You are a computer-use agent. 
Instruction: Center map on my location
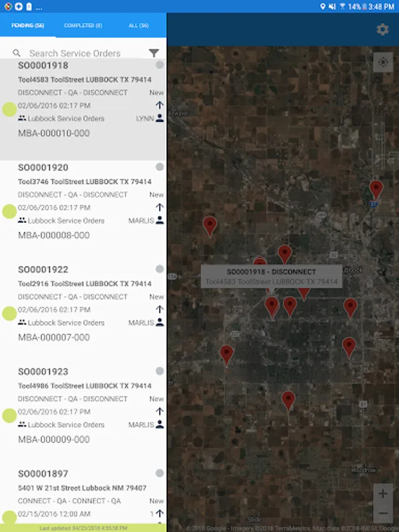(x=383, y=62)
